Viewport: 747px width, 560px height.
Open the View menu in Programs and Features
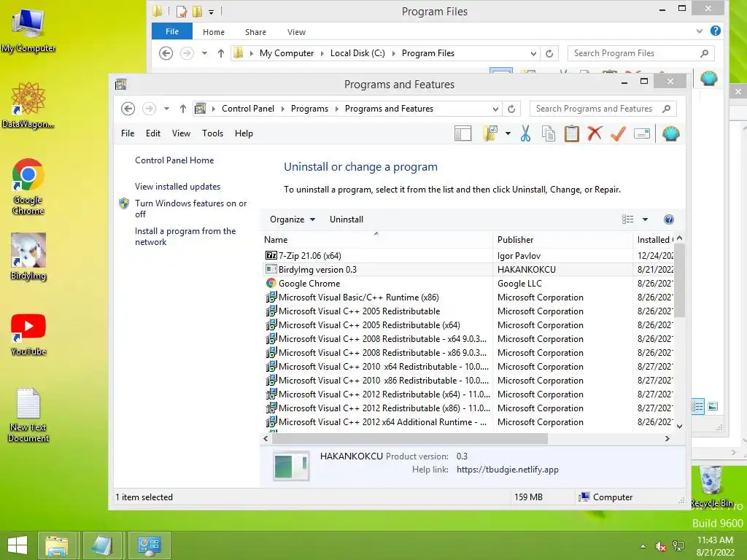(x=181, y=133)
